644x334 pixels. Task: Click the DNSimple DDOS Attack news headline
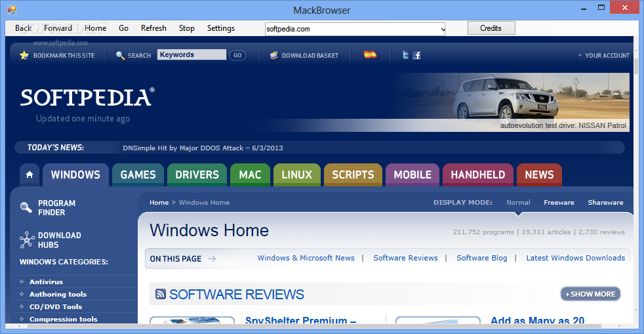(203, 148)
